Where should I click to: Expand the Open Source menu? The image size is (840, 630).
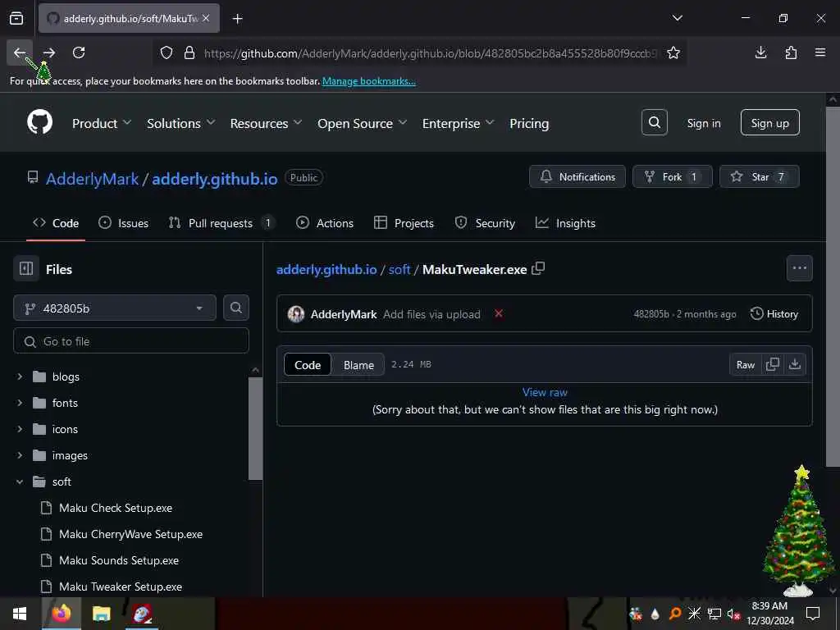(x=362, y=123)
